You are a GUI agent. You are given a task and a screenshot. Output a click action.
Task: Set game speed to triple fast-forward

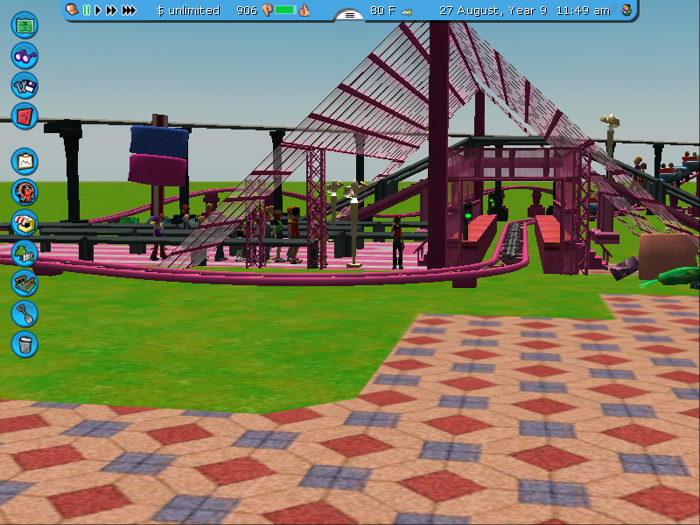129,10
